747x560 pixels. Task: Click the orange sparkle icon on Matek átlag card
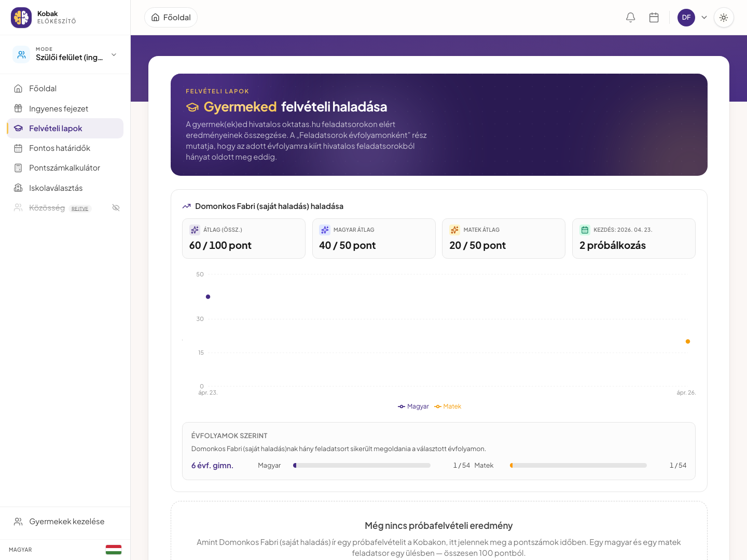click(455, 230)
